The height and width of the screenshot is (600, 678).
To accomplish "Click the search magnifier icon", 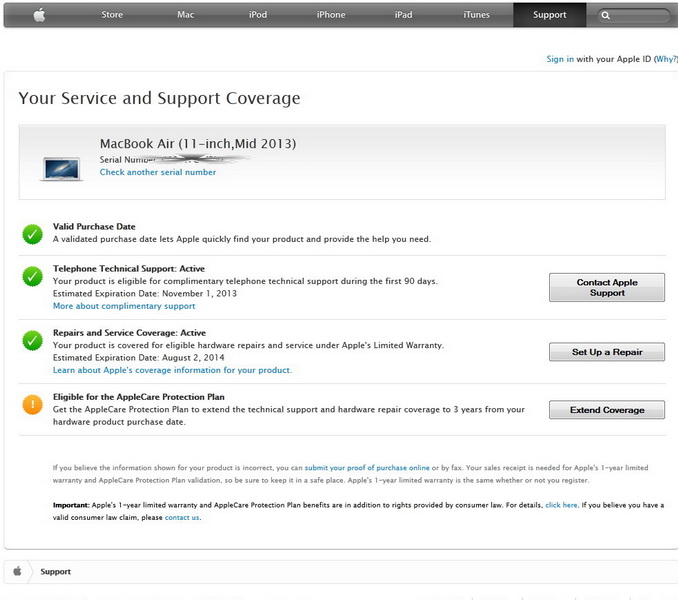I will [x=605, y=16].
